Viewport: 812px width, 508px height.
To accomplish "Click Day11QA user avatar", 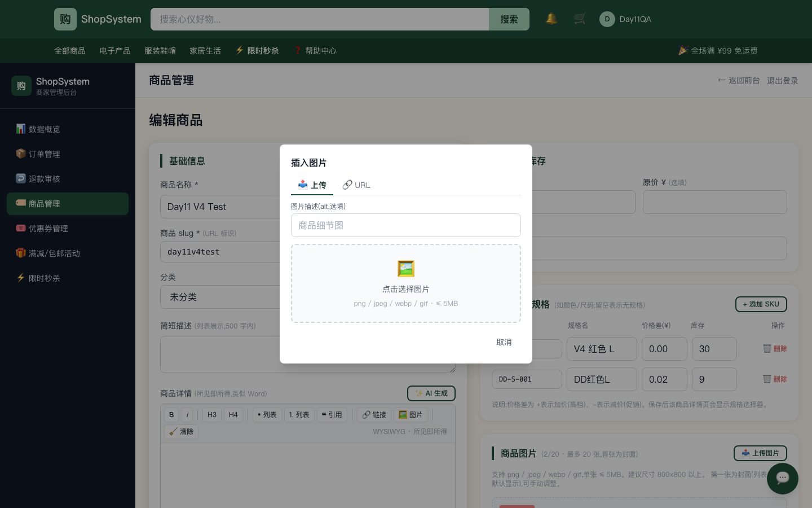I will coord(607,19).
